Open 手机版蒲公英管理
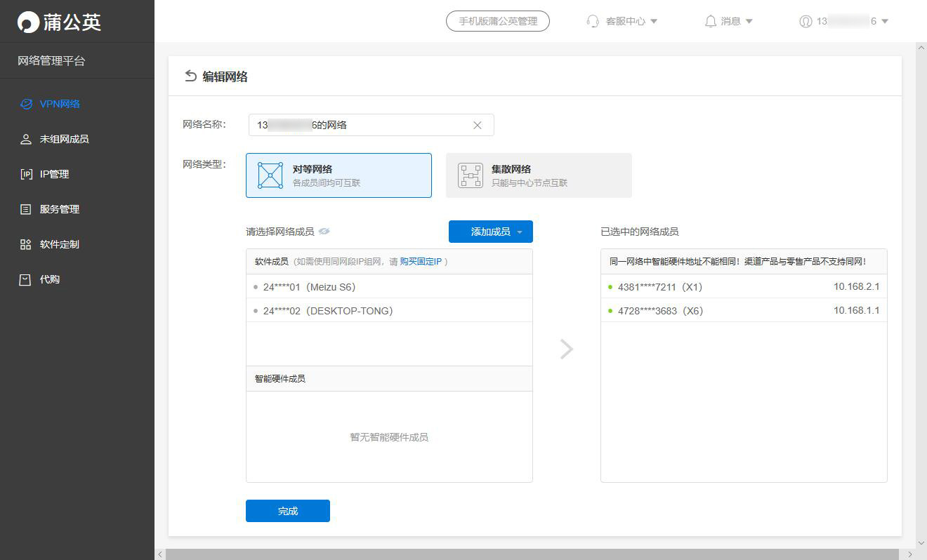Viewport: 927px width, 560px height. point(498,21)
